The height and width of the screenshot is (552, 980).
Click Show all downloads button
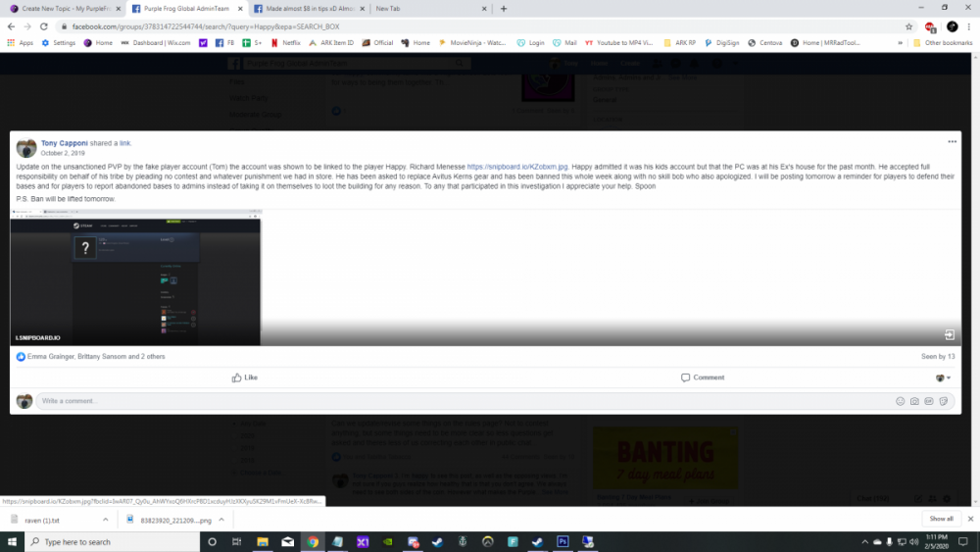tap(941, 519)
